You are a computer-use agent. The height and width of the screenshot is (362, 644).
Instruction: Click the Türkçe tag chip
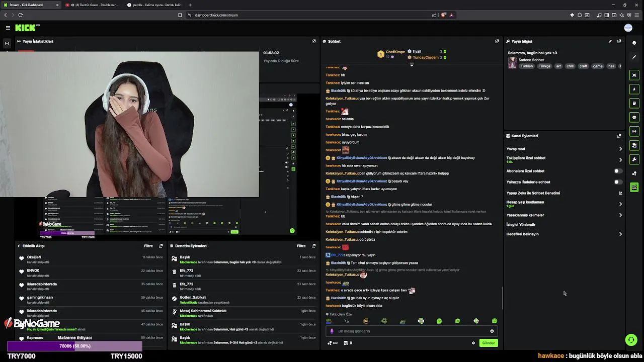[545, 66]
